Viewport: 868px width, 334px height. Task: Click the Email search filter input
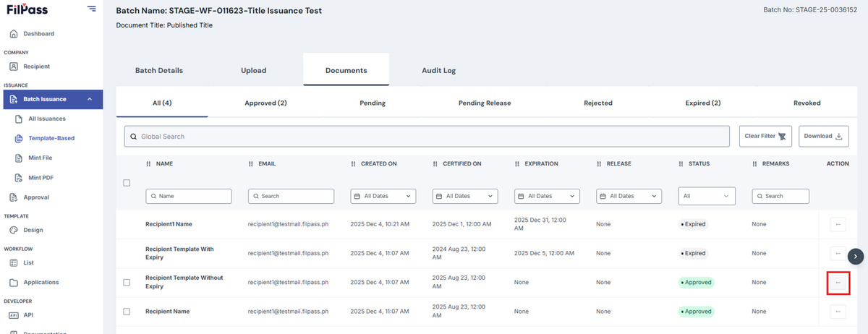[x=292, y=196]
